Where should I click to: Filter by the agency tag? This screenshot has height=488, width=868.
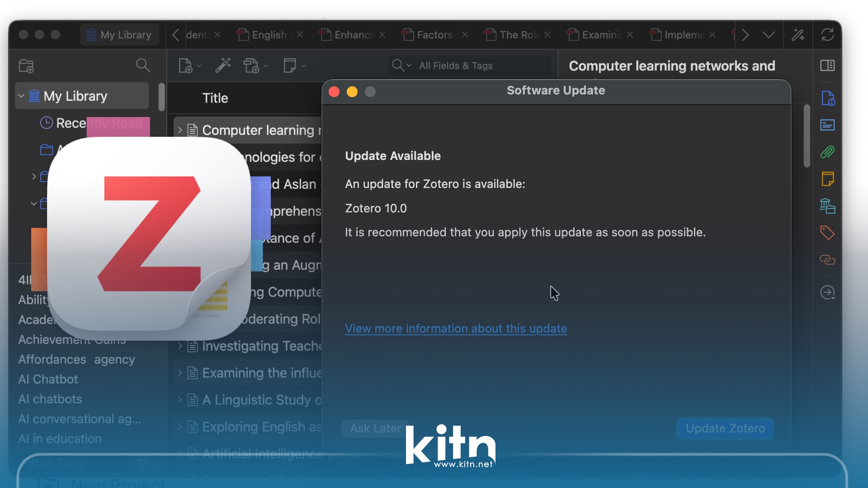pyautogui.click(x=115, y=360)
